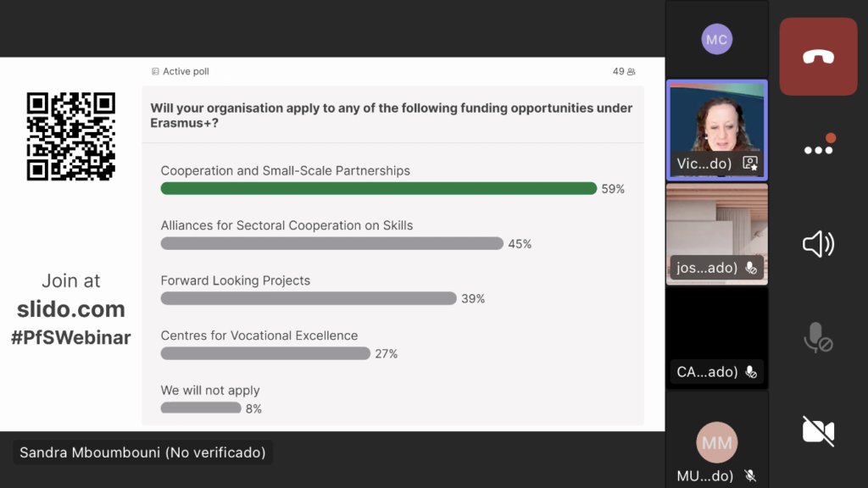This screenshot has height=488, width=868.
Task: Open the more options ellipsis menu
Action: click(x=818, y=150)
